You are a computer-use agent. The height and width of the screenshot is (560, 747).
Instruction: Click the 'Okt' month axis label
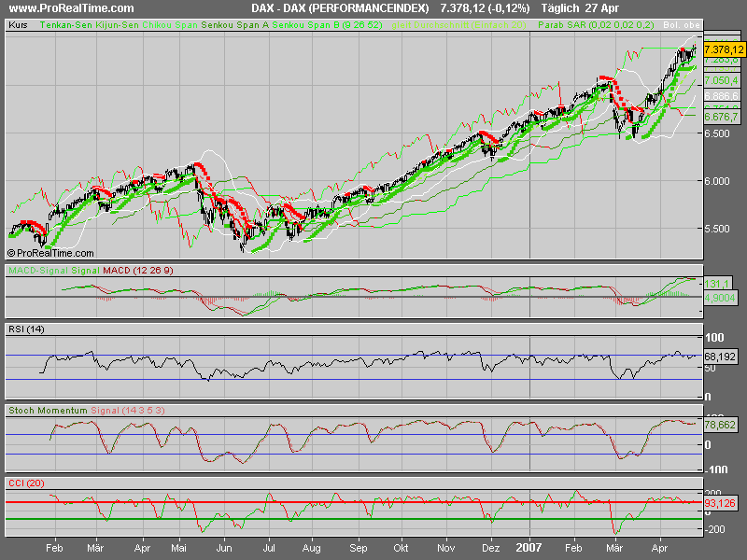[401, 548]
